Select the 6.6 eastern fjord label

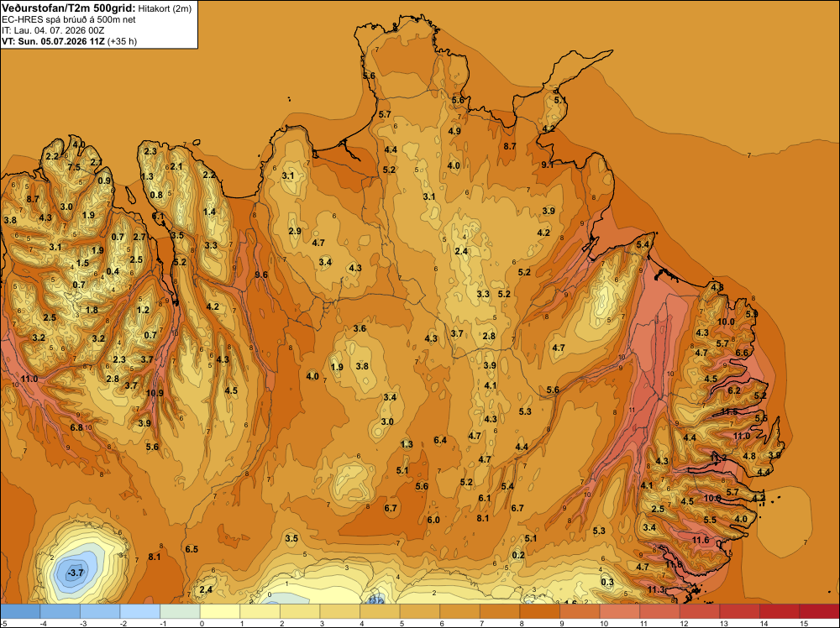[x=742, y=353]
